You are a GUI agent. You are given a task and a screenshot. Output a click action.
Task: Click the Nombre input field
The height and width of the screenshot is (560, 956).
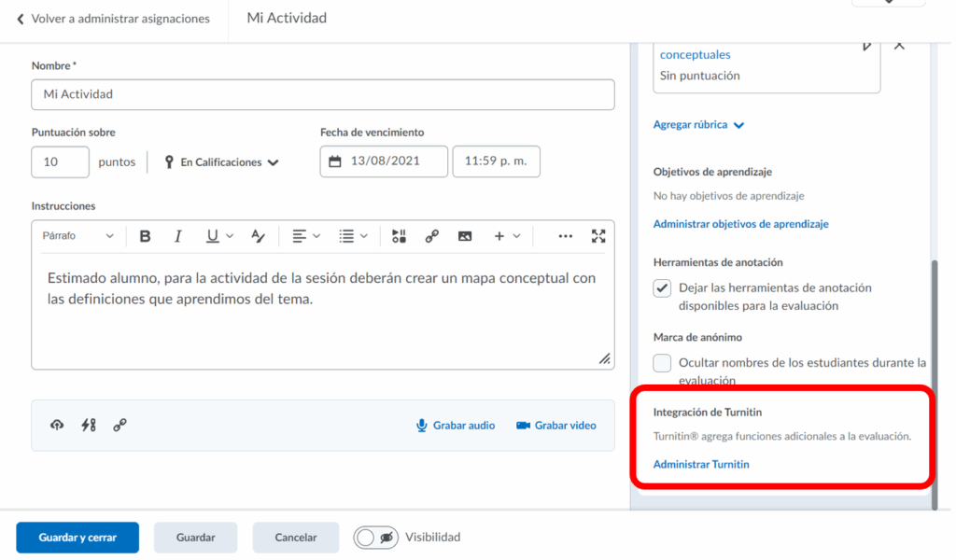point(323,94)
